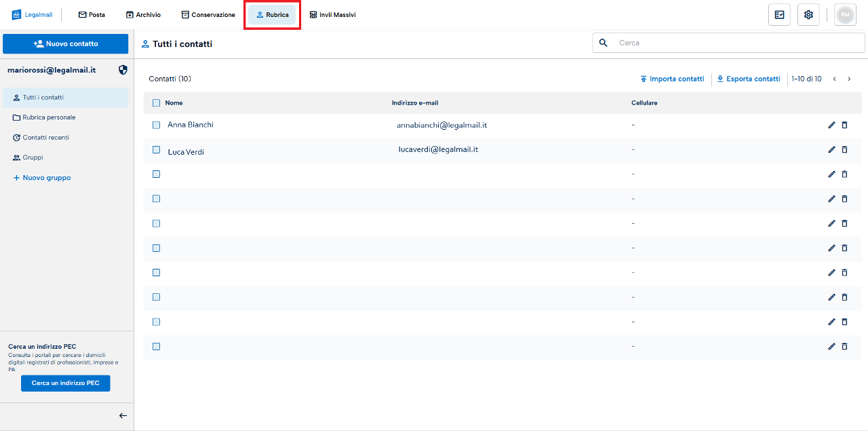The width and height of the screenshot is (868, 431).
Task: Go to the previous page of contacts
Action: pyautogui.click(x=834, y=79)
